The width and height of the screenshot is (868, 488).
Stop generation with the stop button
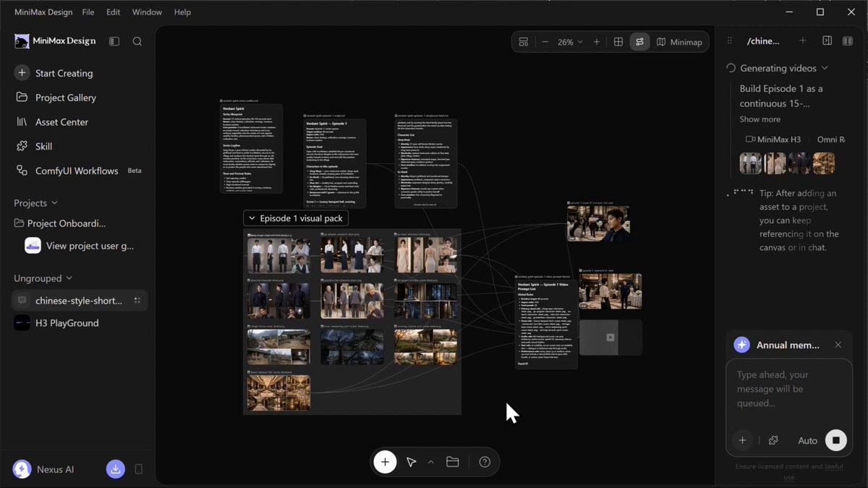click(835, 440)
